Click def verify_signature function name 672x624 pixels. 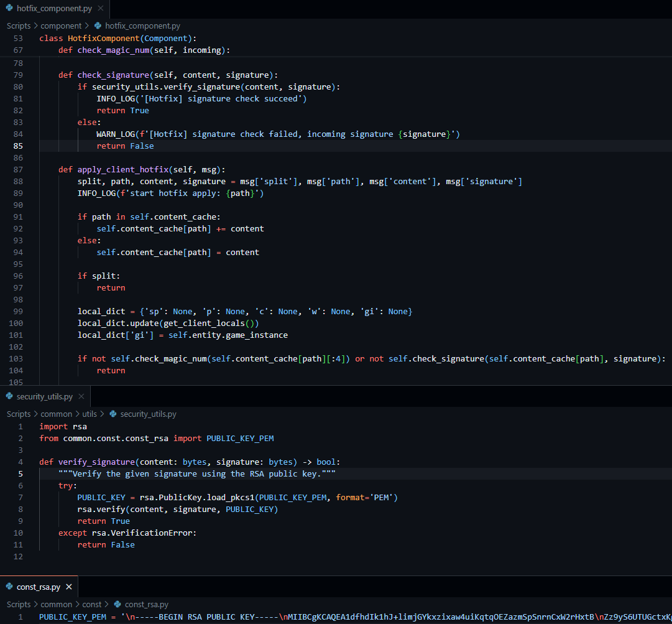coord(96,462)
